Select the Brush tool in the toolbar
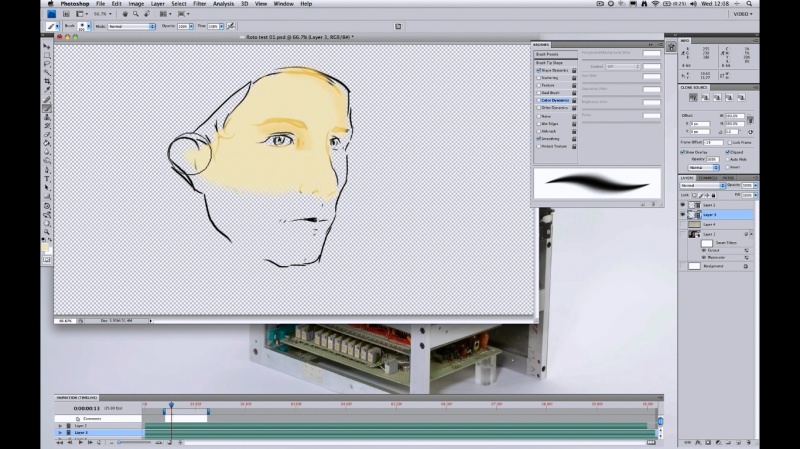Image resolution: width=800 pixels, height=449 pixels. pos(46,106)
